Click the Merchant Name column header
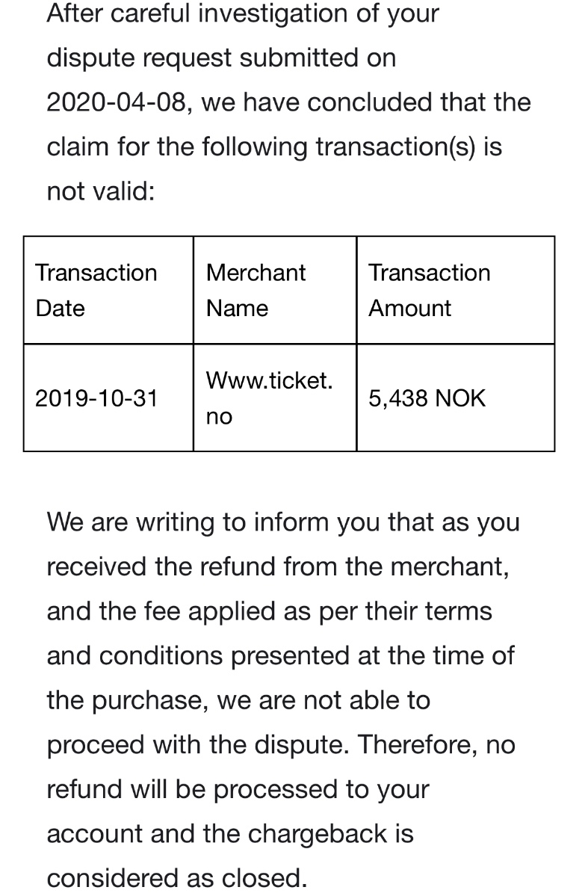 tap(256, 291)
